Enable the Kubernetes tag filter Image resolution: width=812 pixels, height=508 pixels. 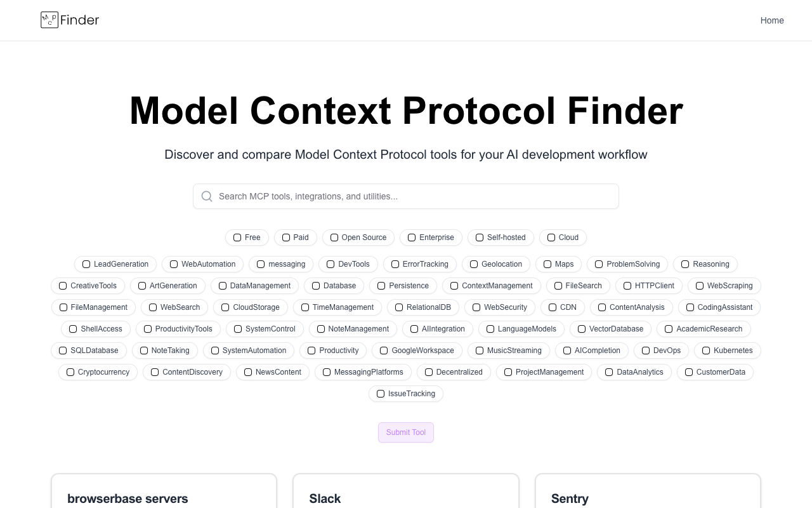(x=706, y=351)
